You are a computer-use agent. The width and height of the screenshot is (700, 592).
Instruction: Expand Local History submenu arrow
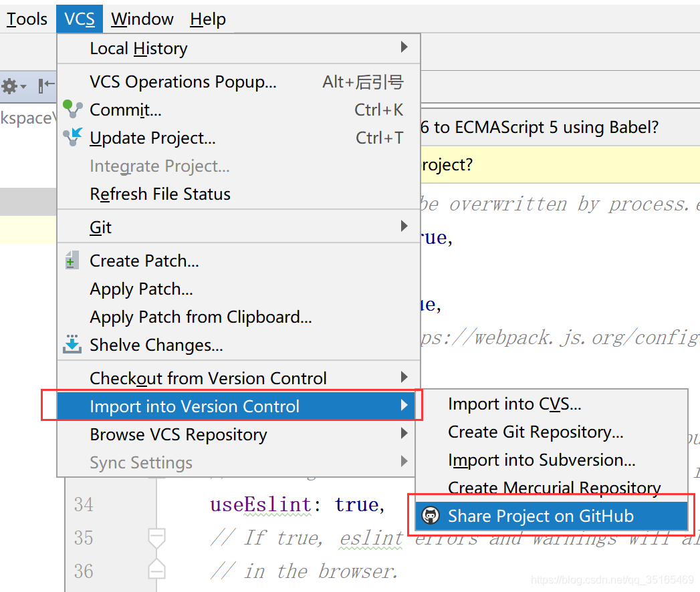[404, 47]
